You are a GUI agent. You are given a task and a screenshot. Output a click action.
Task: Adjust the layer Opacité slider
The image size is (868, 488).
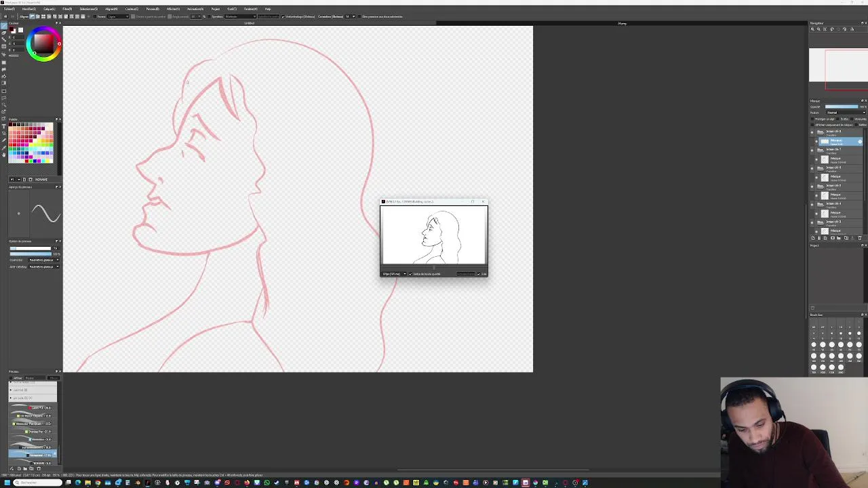(x=842, y=106)
